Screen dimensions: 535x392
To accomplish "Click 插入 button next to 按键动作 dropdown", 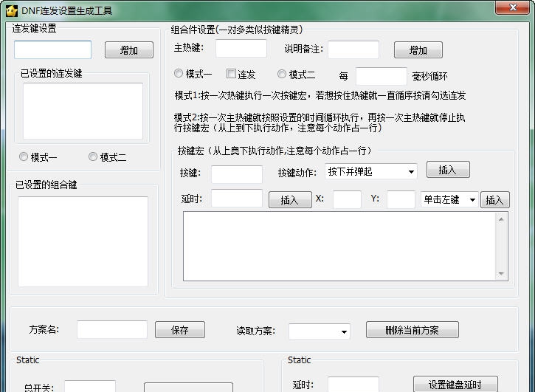I will point(448,170).
